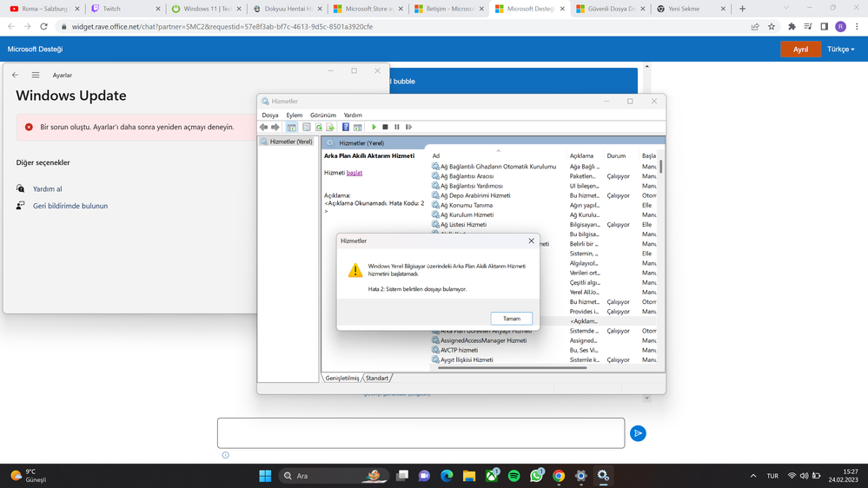Open File Explorer from taskbar
Viewport: 868px width, 488px height.
(469, 476)
